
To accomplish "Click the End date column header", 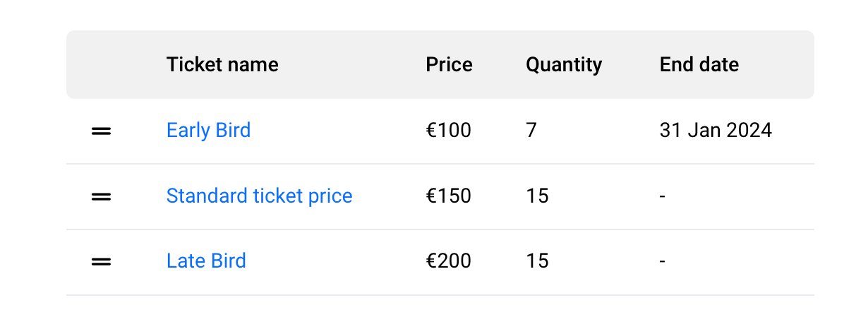I will 699,65.
